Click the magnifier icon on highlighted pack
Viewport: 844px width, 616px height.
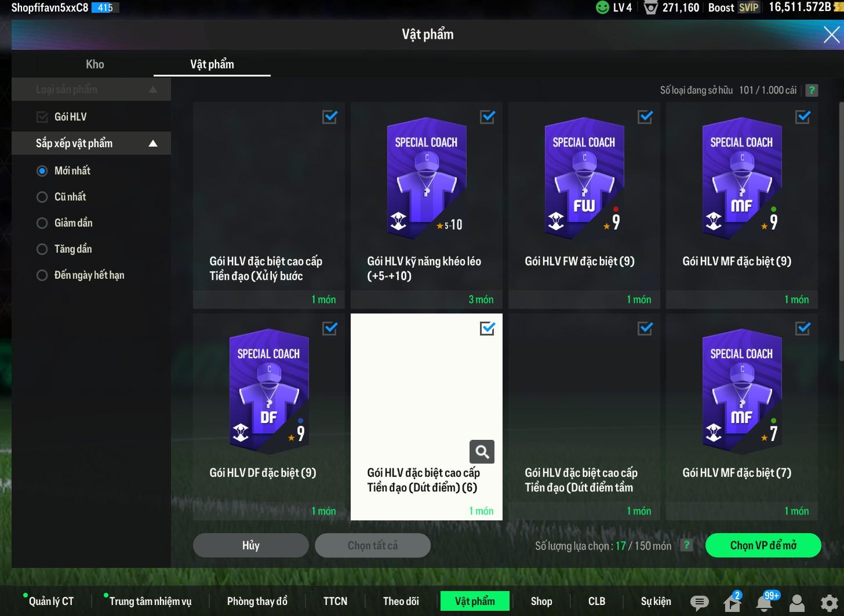coord(482,452)
